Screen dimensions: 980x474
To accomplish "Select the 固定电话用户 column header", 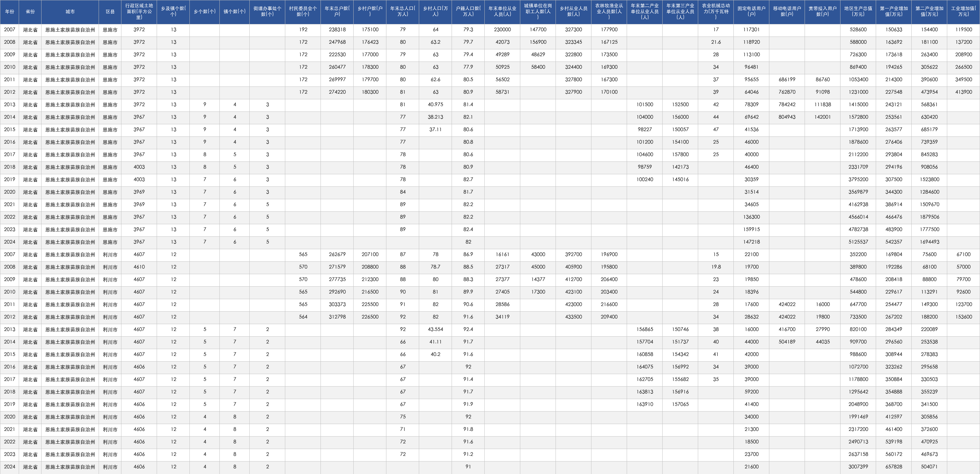I will coord(751,12).
